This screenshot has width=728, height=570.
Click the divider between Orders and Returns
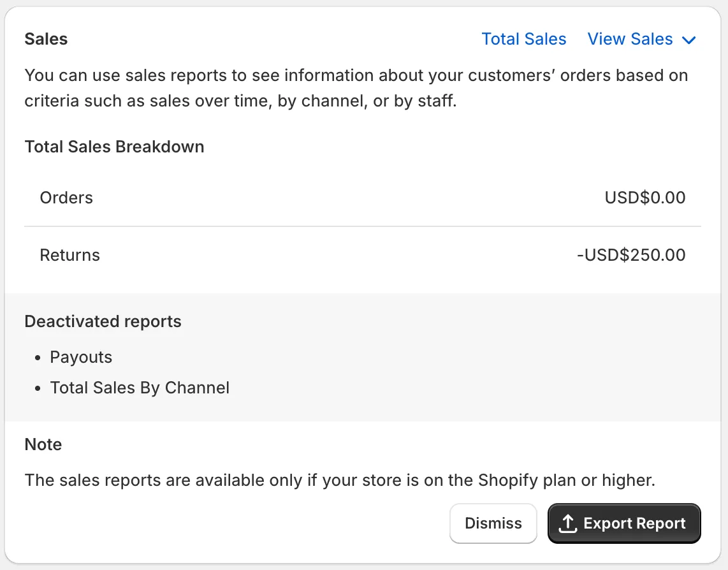pyautogui.click(x=362, y=226)
